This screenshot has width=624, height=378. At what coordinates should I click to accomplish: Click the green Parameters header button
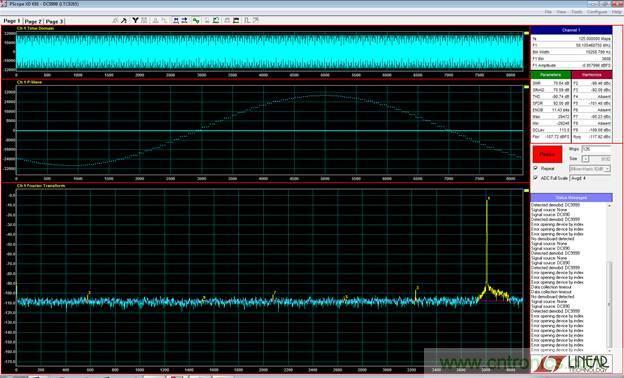[551, 75]
